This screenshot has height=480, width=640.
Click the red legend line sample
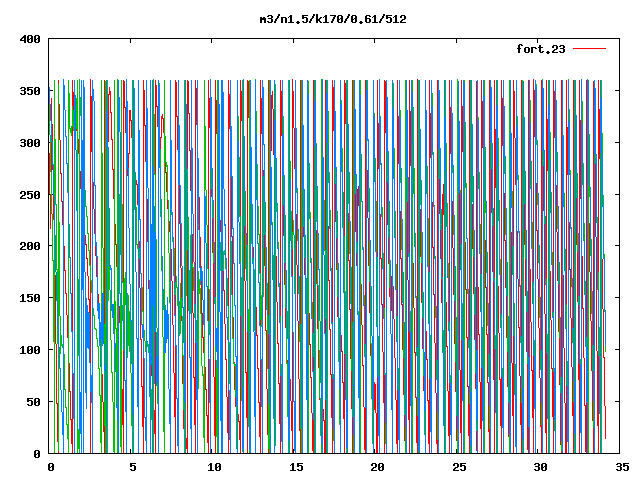pos(589,49)
